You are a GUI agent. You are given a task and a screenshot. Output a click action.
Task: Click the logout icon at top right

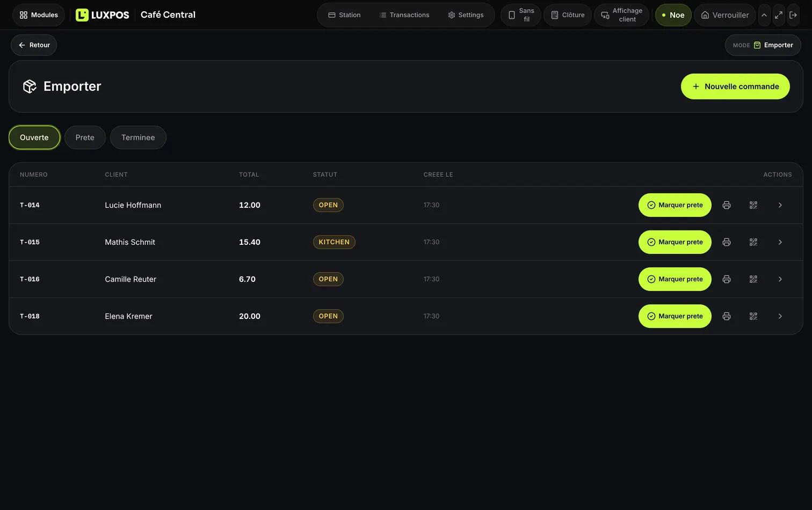click(x=793, y=15)
